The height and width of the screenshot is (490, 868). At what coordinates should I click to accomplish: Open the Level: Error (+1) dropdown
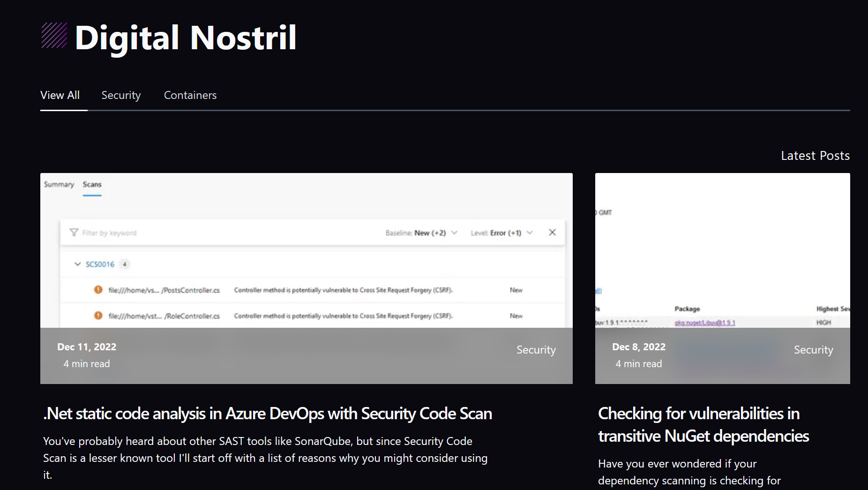(x=501, y=233)
